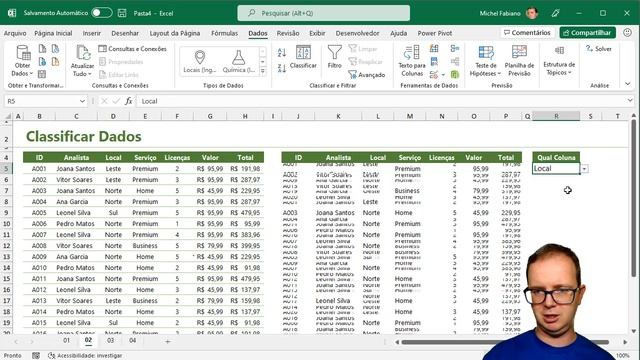Open the Qual Coluna dropdown arrow
Viewport: 640px width, 360px height.
coord(584,169)
